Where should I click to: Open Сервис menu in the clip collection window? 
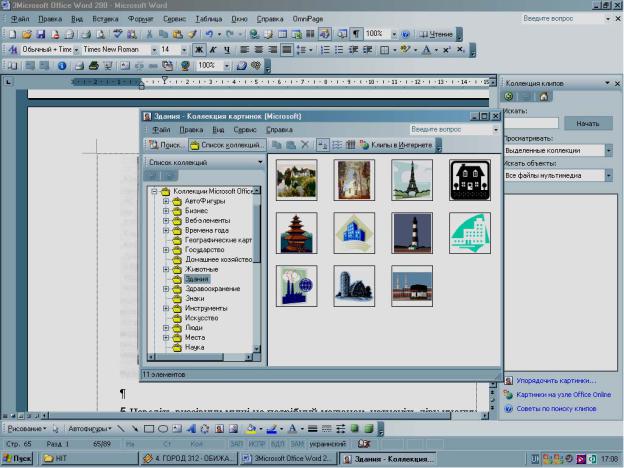click(x=245, y=130)
